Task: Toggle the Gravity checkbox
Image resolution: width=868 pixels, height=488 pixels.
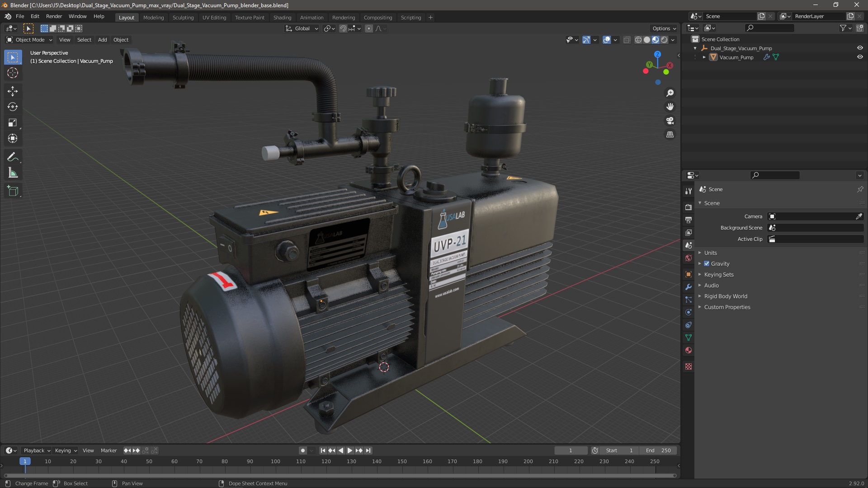Action: pyautogui.click(x=707, y=263)
